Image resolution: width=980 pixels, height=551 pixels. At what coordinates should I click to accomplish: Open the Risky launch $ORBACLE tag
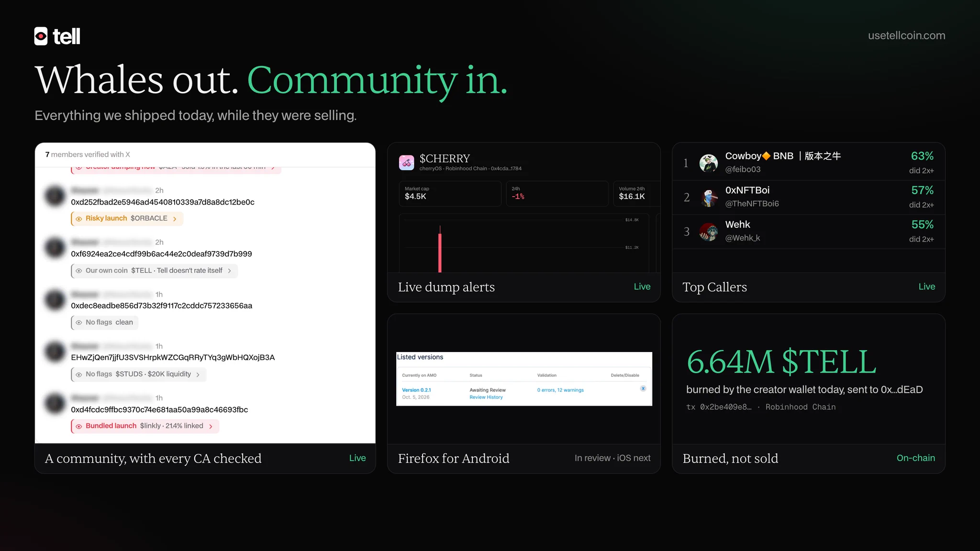127,219
